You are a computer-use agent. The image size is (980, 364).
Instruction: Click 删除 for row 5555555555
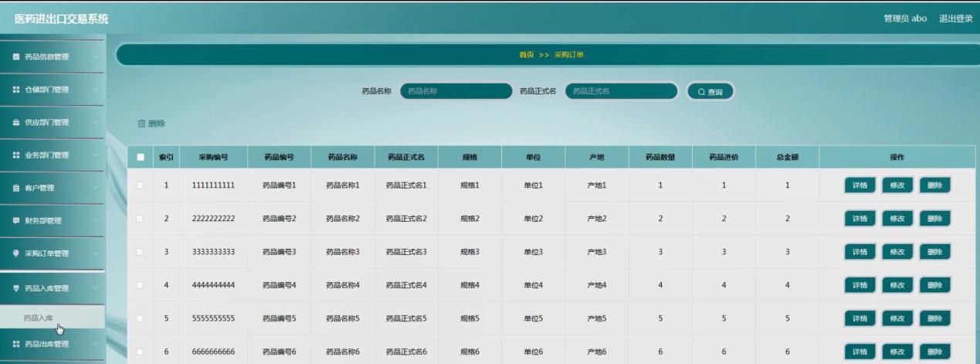click(x=935, y=318)
